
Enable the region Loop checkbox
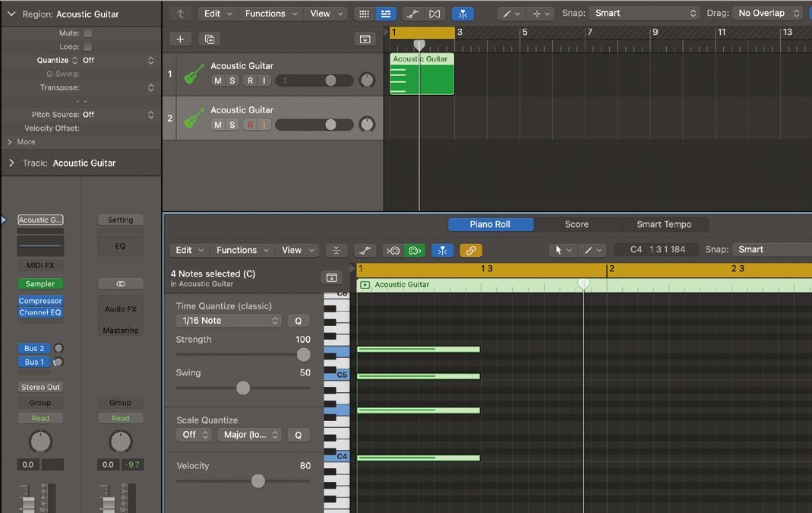[87, 46]
